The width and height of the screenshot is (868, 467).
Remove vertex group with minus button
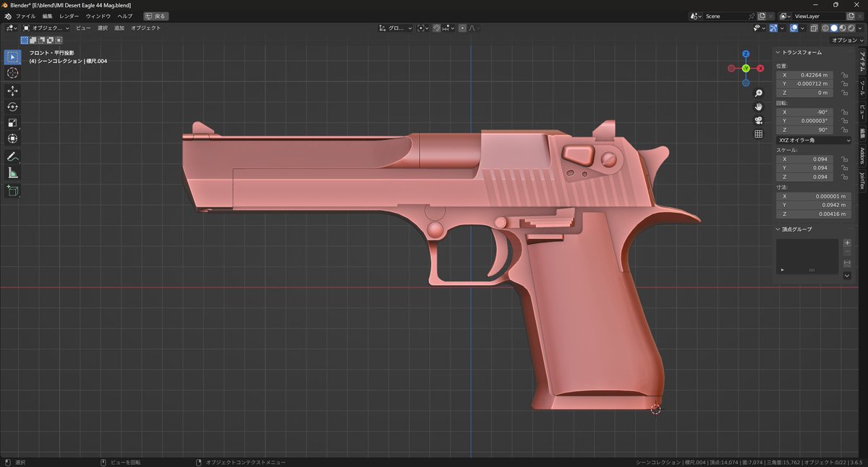(x=847, y=252)
